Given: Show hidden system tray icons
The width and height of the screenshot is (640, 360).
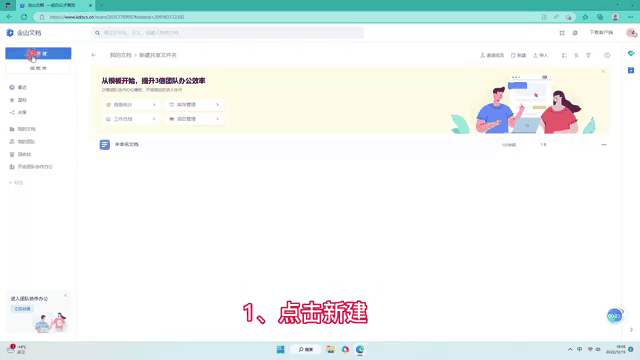Looking at the screenshot, I should (570, 350).
